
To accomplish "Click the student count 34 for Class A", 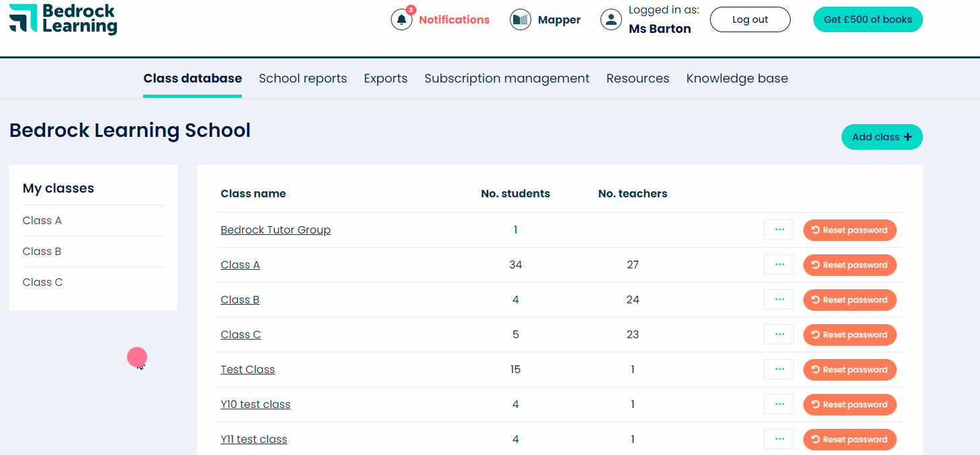I will tap(515, 265).
